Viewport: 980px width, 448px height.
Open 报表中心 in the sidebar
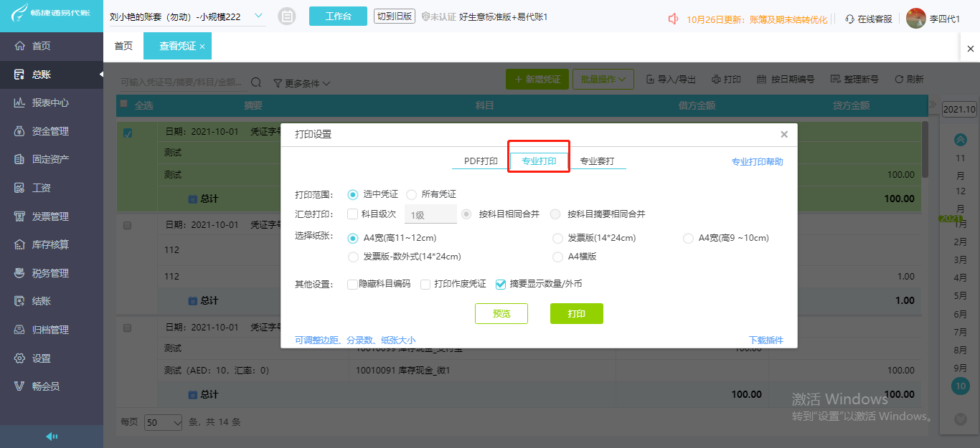52,103
